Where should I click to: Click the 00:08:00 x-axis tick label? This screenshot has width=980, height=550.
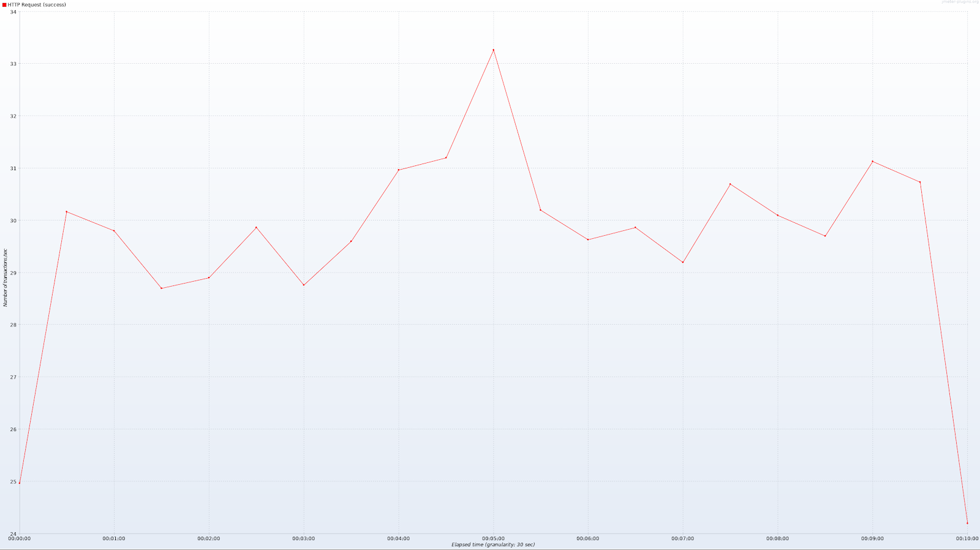777,538
